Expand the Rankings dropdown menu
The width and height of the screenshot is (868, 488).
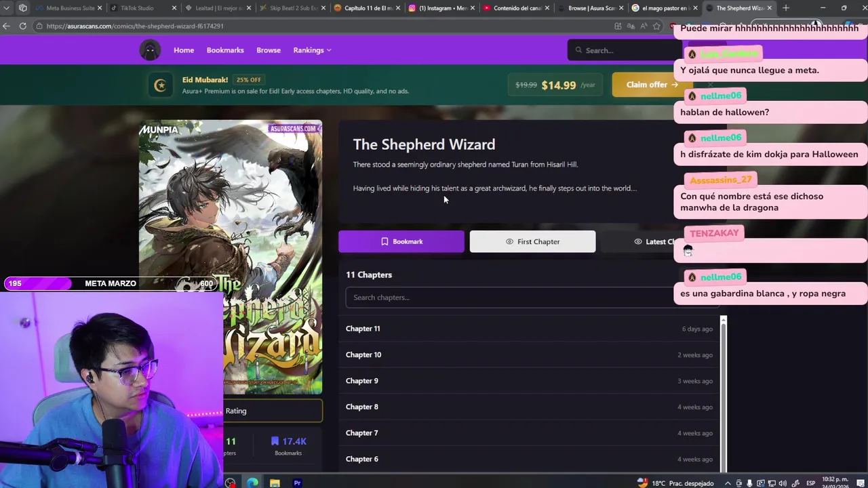(312, 50)
